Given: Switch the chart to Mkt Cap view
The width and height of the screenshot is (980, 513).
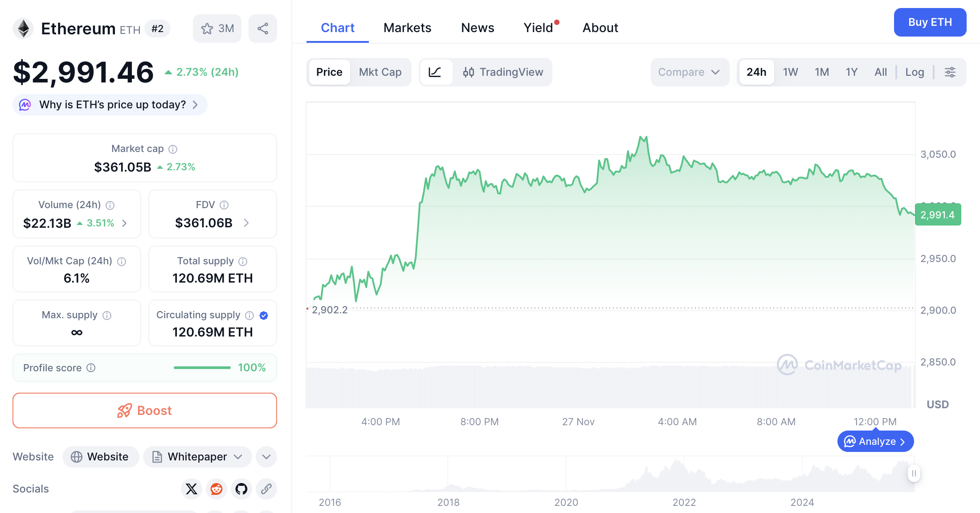Looking at the screenshot, I should 380,72.
